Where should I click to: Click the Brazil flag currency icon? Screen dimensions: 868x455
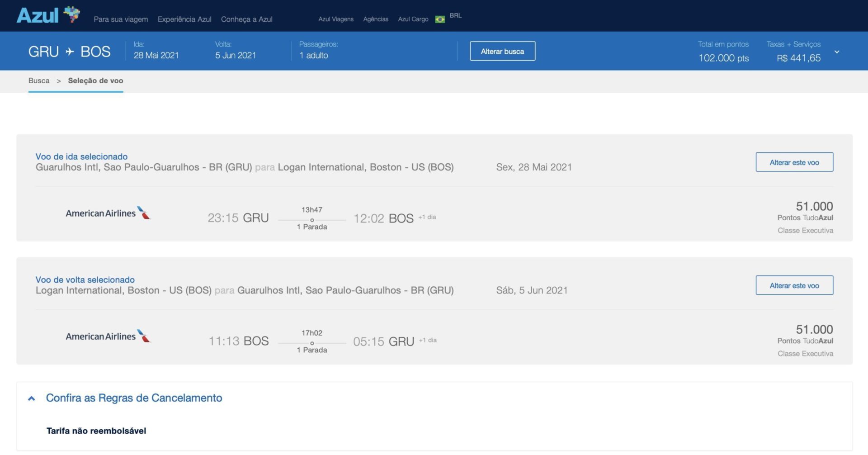(440, 19)
